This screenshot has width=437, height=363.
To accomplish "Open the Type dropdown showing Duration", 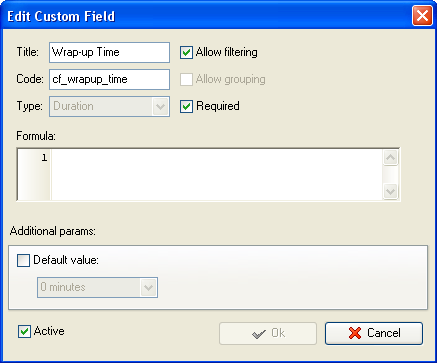I will click(x=109, y=106).
